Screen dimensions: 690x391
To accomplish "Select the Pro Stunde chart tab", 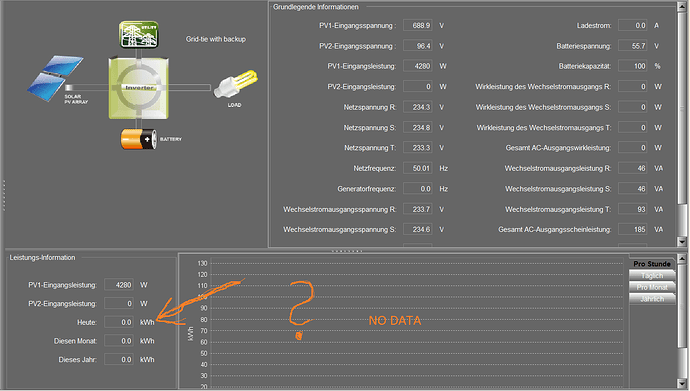I will (x=652, y=264).
